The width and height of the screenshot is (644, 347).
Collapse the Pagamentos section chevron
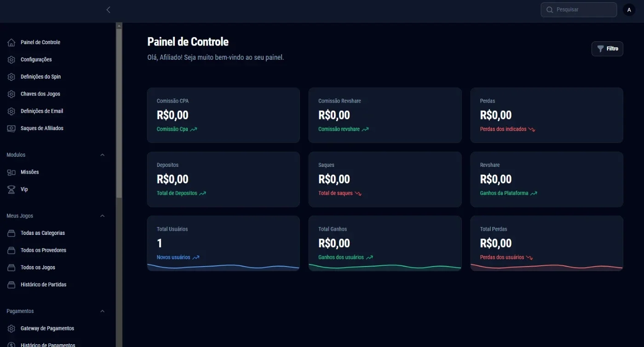[x=103, y=312]
